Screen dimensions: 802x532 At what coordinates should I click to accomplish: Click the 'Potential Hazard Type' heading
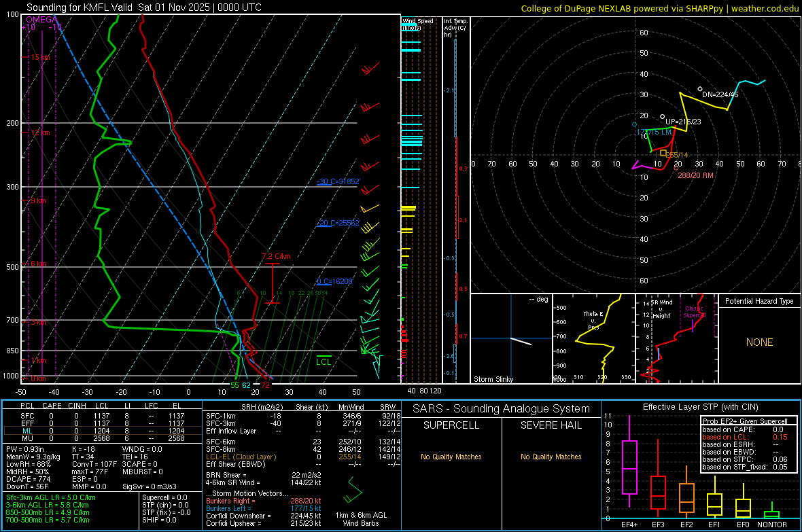[759, 301]
